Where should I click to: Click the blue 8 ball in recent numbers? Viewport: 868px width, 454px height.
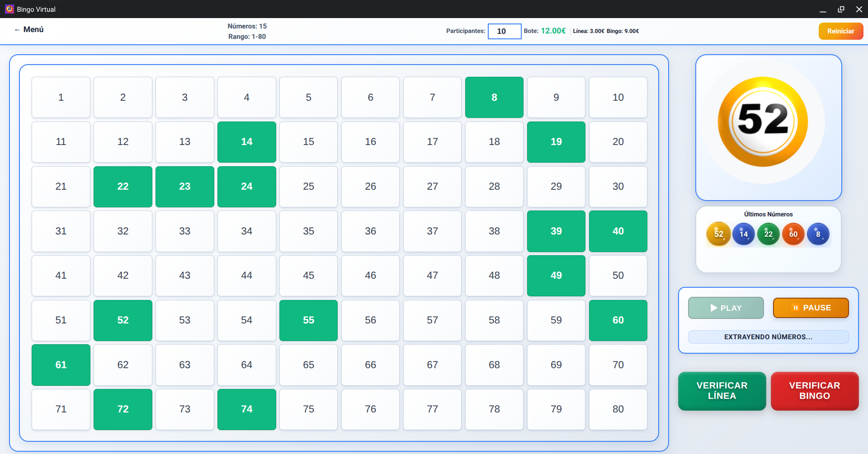pos(818,234)
